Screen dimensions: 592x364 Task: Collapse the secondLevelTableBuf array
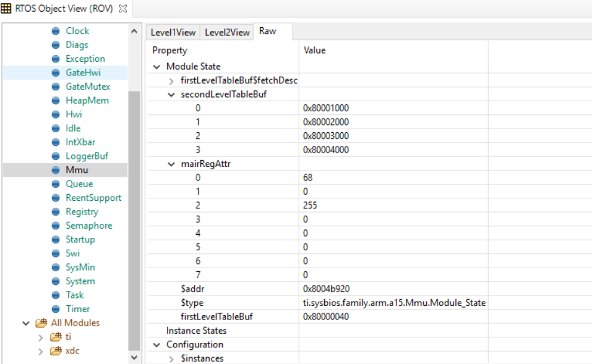(171, 95)
